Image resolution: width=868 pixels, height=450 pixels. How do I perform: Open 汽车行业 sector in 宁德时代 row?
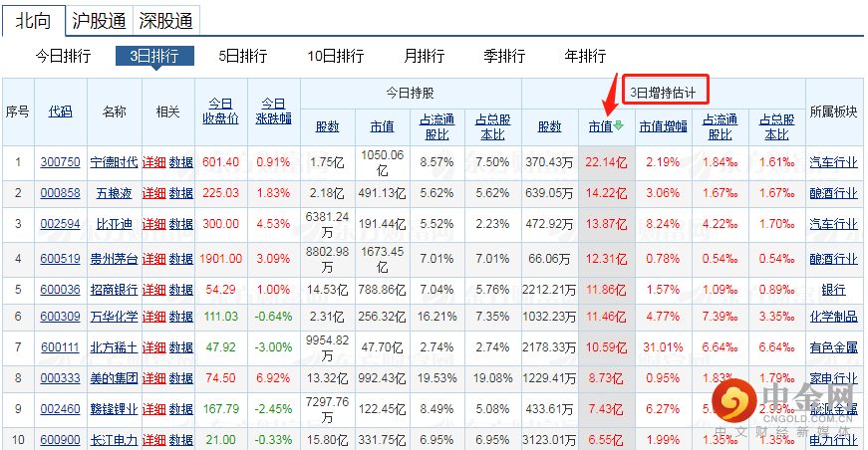[834, 162]
